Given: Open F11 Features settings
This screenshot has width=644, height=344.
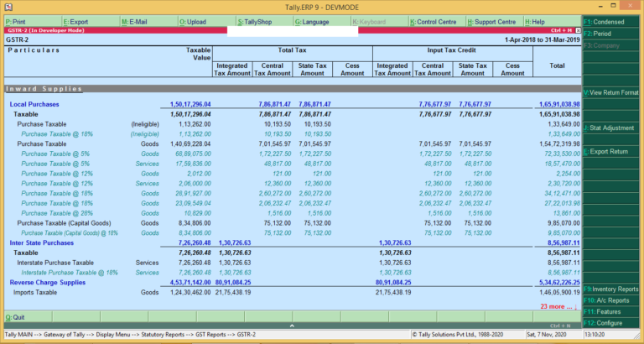Looking at the screenshot, I should (x=612, y=311).
